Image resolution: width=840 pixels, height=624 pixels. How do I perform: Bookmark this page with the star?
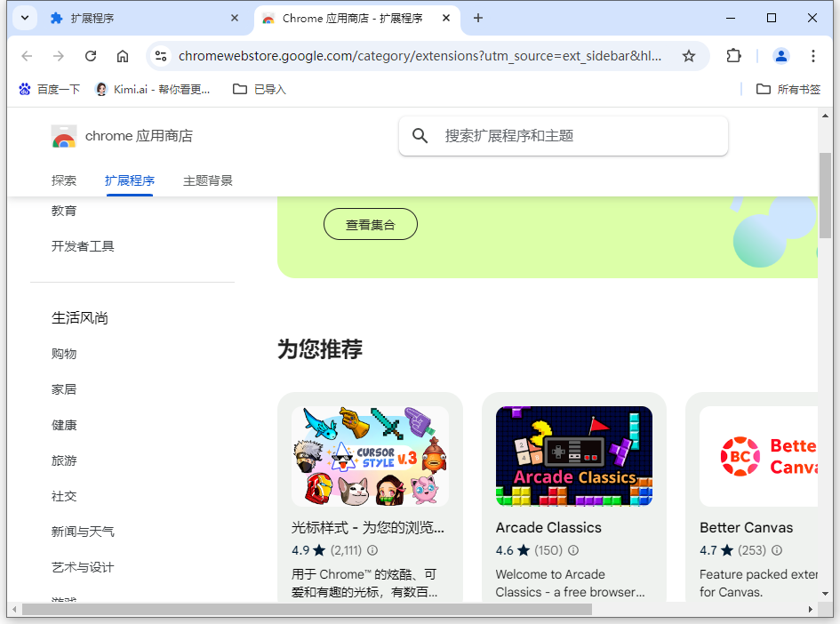point(688,56)
